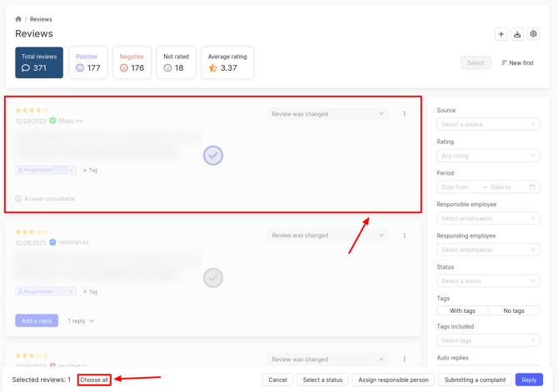Toggle selection checkmark on second review
Image resolution: width=558 pixels, height=392 pixels.
[213, 278]
